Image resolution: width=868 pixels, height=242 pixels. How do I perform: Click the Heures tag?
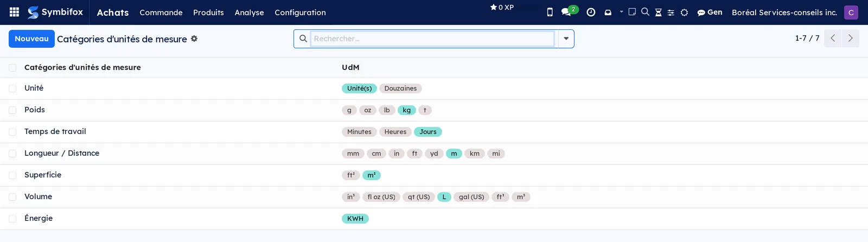click(395, 132)
